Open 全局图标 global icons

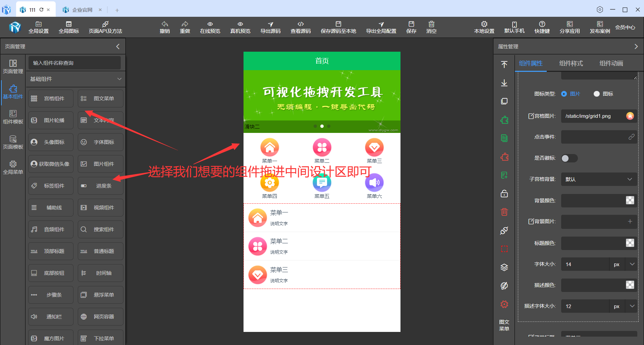tap(69, 27)
